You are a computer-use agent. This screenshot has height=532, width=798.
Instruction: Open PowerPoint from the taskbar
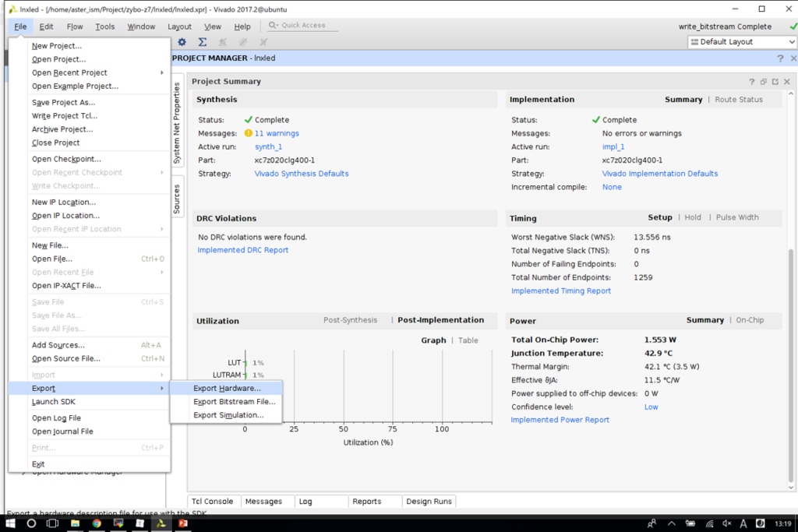182,523
